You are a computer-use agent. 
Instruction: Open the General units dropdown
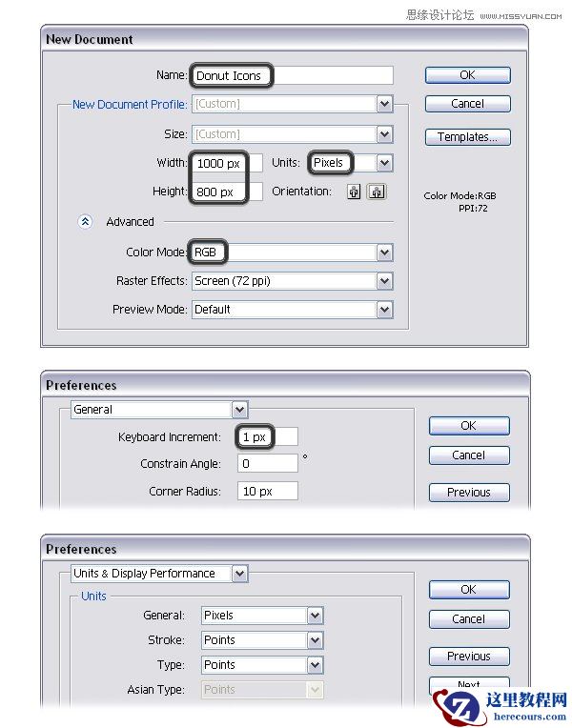[x=315, y=616]
